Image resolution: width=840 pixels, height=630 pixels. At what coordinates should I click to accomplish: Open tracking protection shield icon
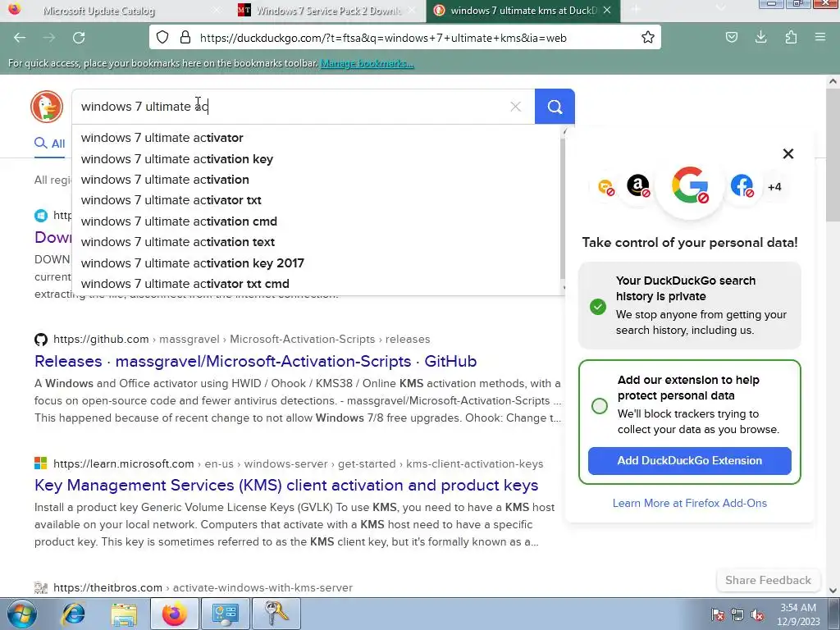(x=162, y=38)
